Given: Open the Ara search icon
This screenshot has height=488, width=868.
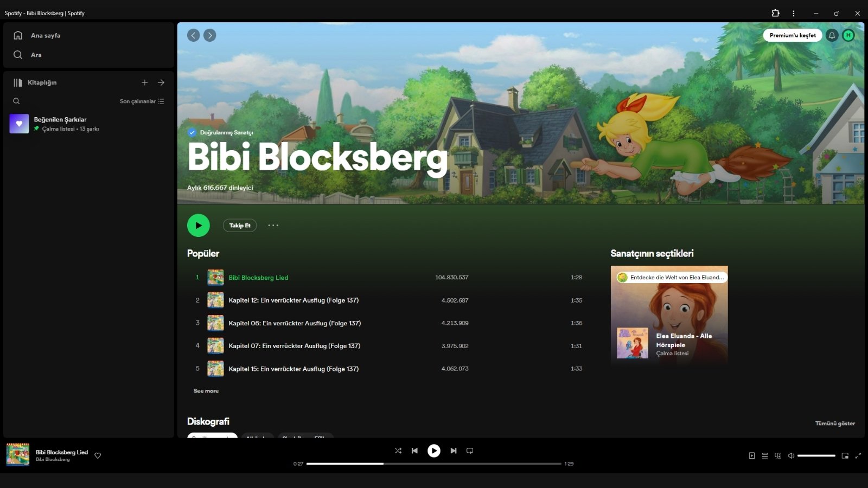Looking at the screenshot, I should (18, 55).
